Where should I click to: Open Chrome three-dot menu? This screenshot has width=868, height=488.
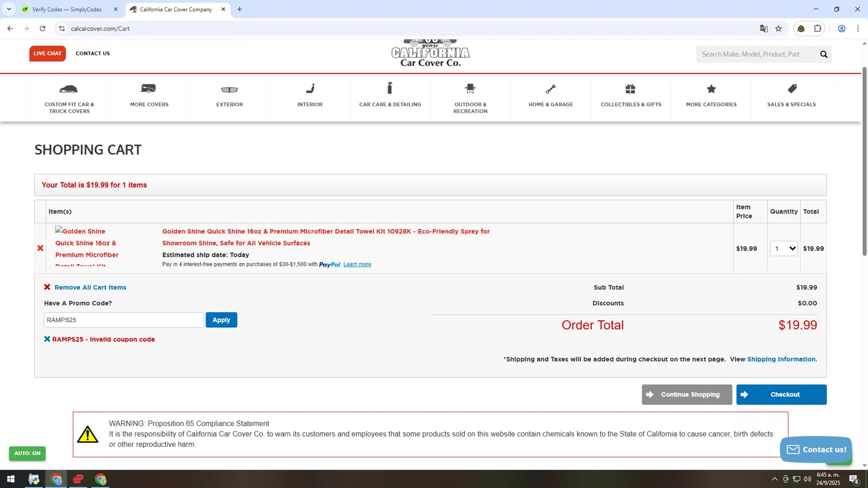(858, 28)
